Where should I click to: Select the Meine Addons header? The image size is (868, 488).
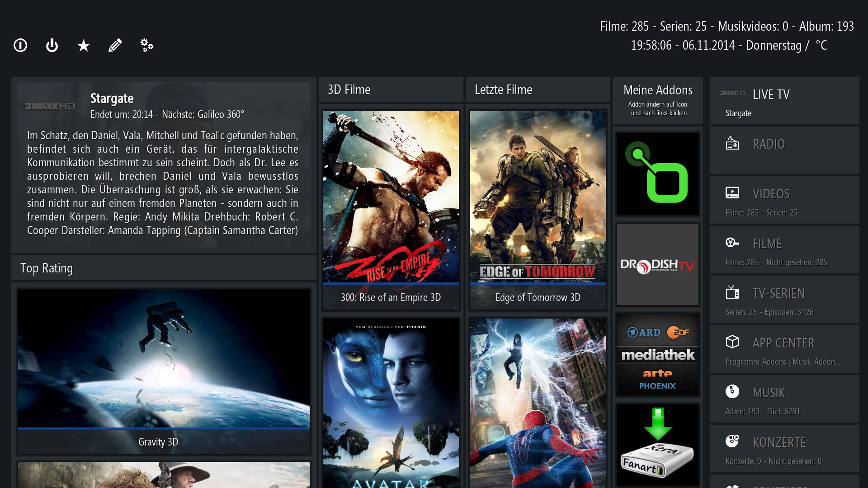[658, 100]
